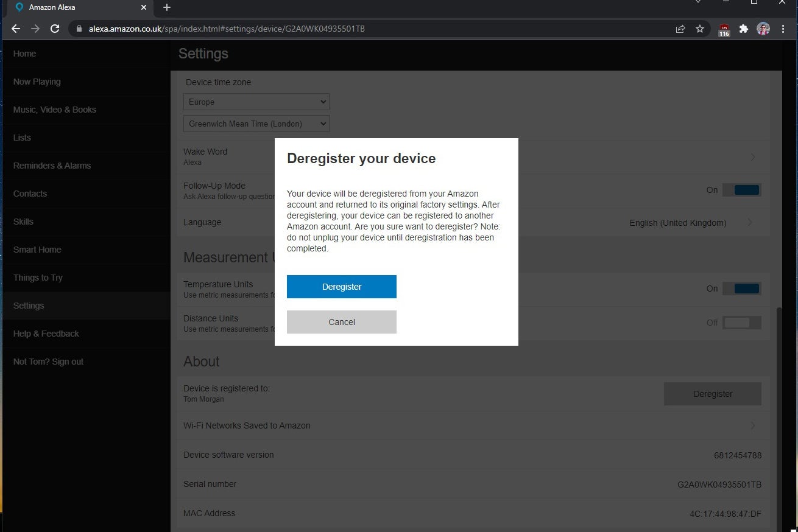
Task: Open the Greenwich Mean Time dropdown
Action: coord(256,124)
